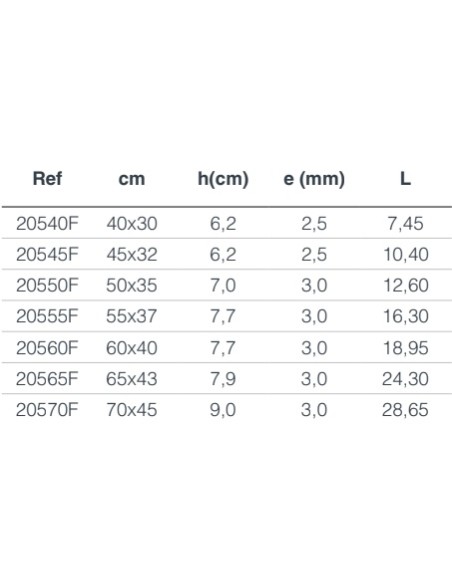The image size is (452, 584).
Task: Click the cm column header
Action: click(131, 179)
